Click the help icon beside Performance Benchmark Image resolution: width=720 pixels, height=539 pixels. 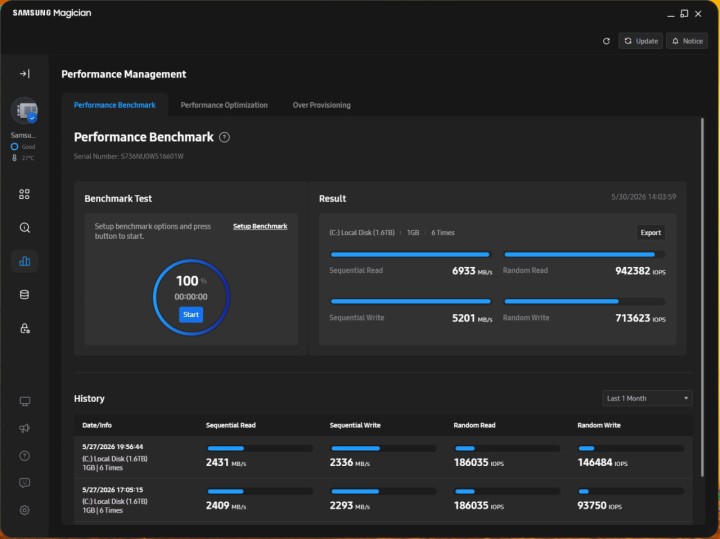pyautogui.click(x=225, y=137)
